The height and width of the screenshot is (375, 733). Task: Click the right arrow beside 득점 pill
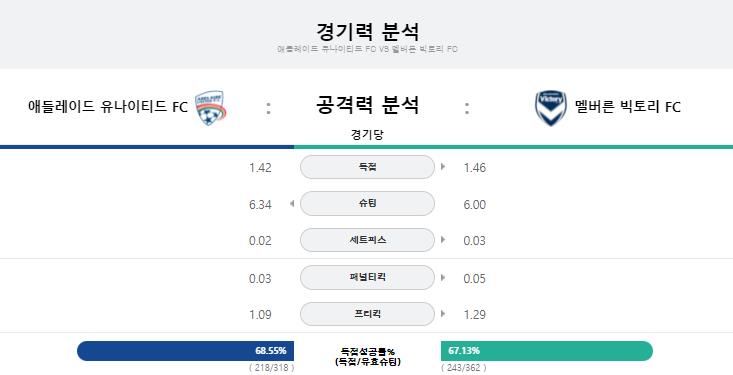(x=443, y=167)
